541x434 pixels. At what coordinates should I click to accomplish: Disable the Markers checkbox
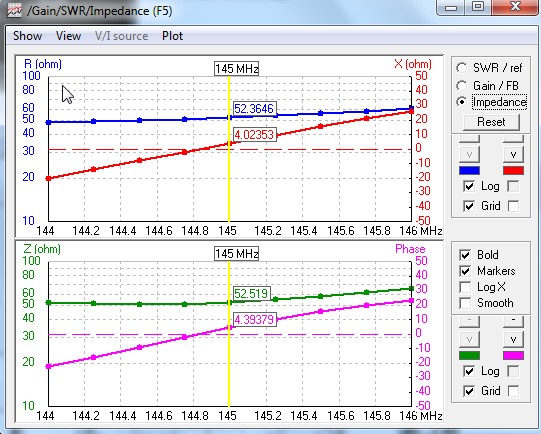click(465, 271)
